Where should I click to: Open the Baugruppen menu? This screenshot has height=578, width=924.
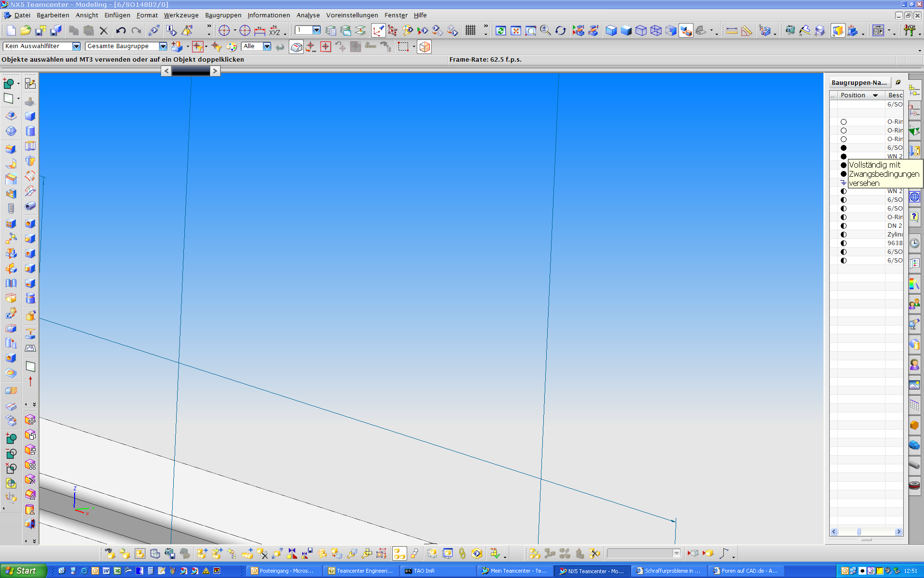pos(223,15)
